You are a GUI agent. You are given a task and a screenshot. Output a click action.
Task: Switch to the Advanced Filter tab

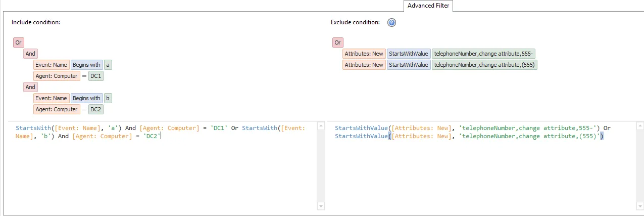pyautogui.click(x=429, y=6)
